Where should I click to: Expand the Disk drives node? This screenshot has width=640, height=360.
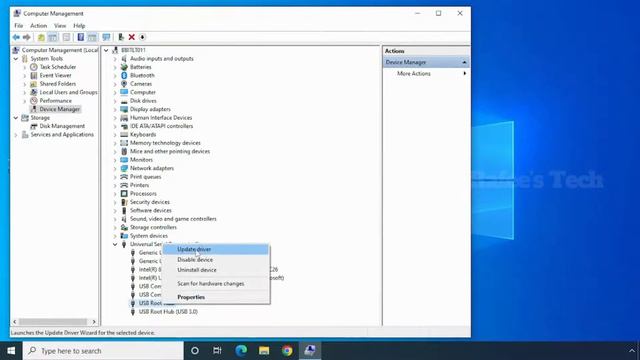pyautogui.click(x=115, y=101)
